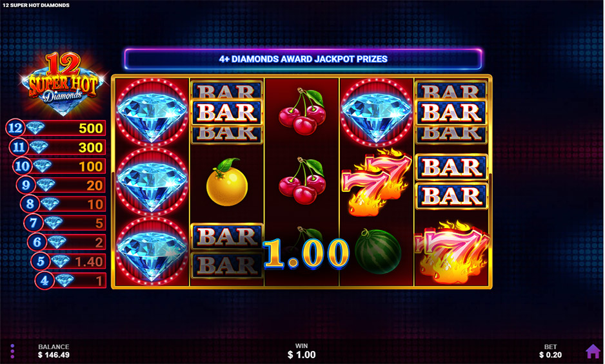This screenshot has height=364, width=605.
Task: Click the 4 diamonds prize row
Action: 70,280
